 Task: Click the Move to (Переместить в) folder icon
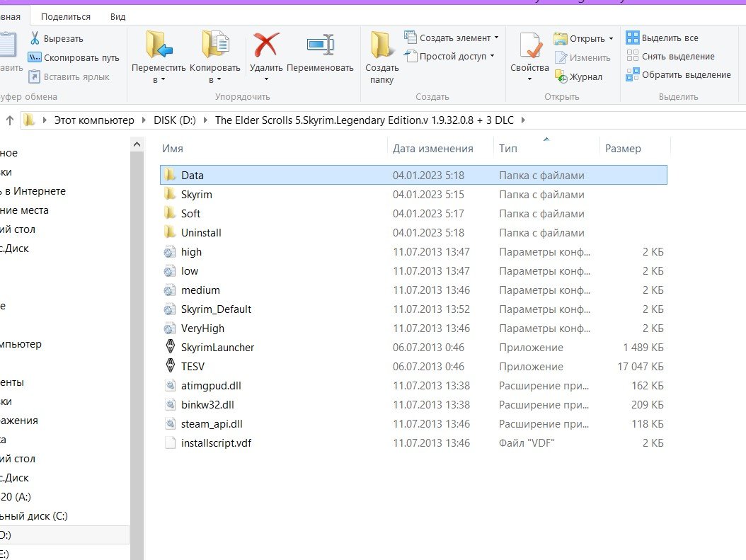159,46
